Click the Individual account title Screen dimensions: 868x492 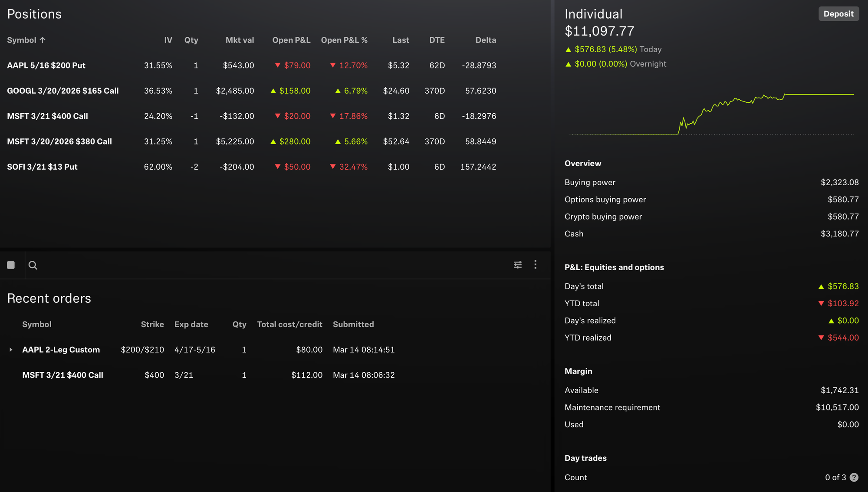[594, 14]
